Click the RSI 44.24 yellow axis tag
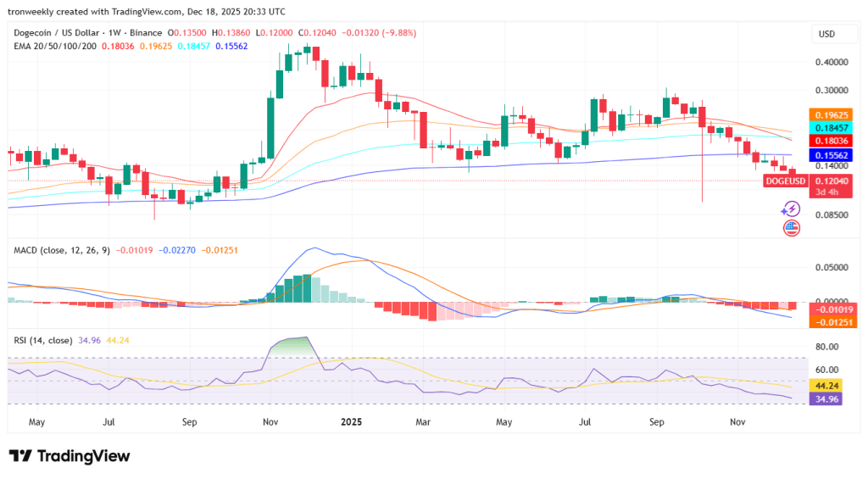The image size is (868, 479). 827,386
